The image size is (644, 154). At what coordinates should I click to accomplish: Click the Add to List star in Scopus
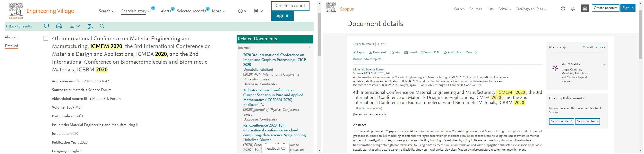[x=445, y=52]
